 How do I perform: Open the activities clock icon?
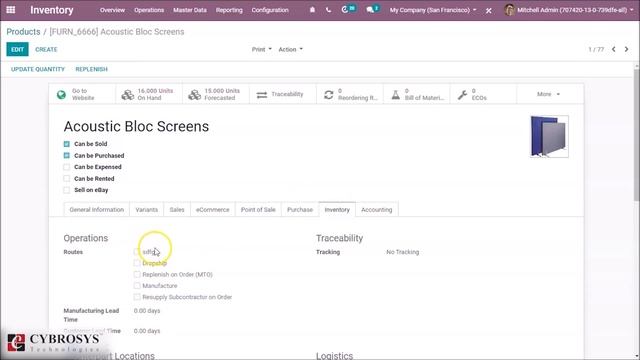point(345,10)
